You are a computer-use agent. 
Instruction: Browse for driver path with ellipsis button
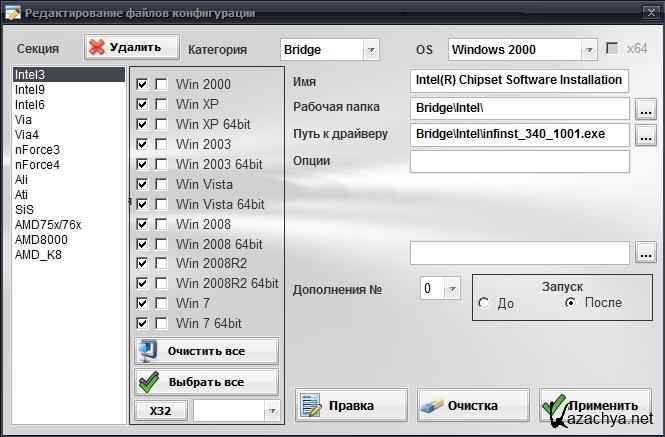pyautogui.click(x=645, y=134)
